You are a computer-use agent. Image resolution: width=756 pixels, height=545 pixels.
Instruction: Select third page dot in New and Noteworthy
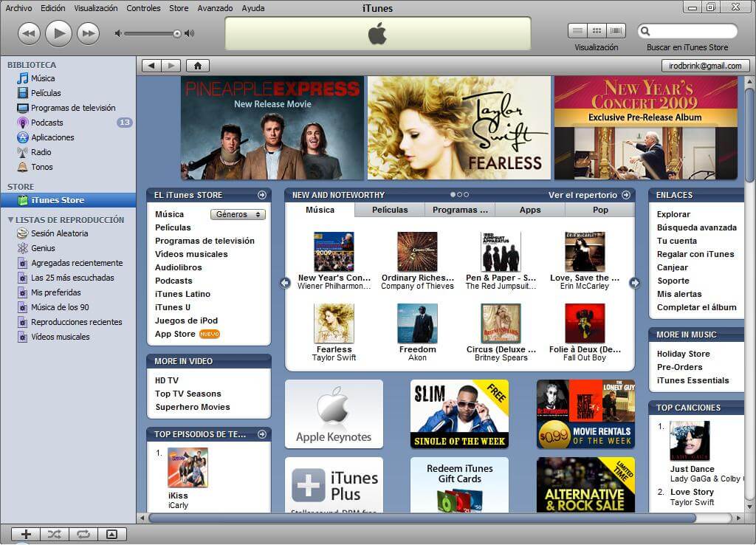pyautogui.click(x=467, y=195)
